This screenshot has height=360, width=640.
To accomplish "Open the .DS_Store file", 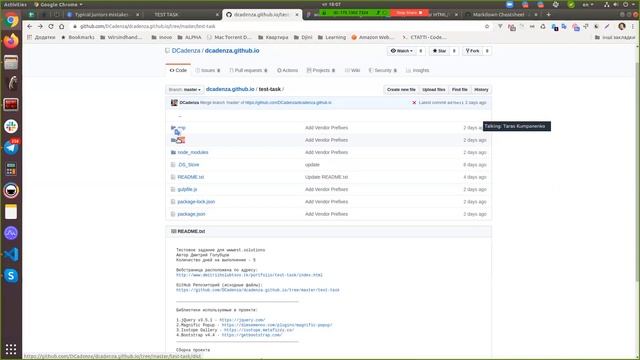I will point(188,165).
